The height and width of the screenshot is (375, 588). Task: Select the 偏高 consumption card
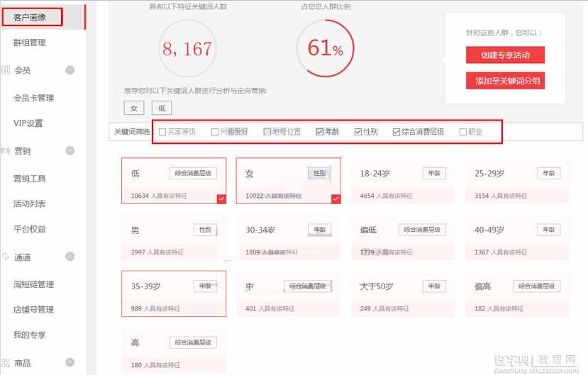coord(517,293)
